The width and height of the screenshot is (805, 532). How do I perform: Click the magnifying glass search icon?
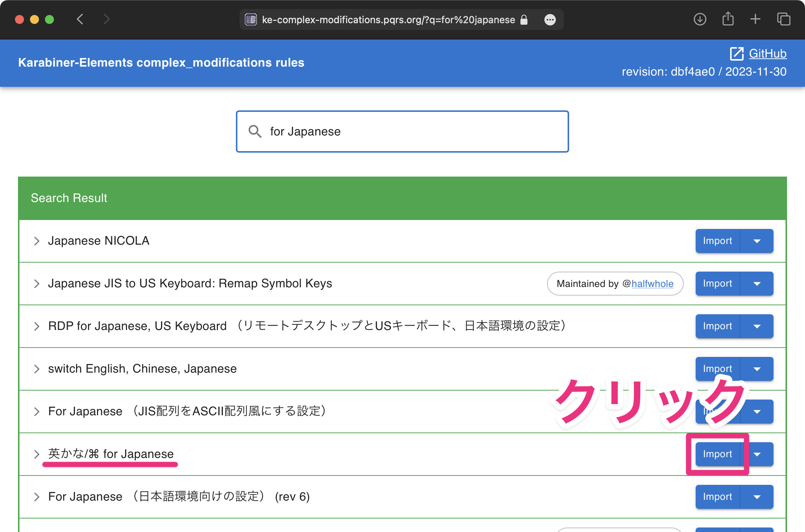[255, 132]
